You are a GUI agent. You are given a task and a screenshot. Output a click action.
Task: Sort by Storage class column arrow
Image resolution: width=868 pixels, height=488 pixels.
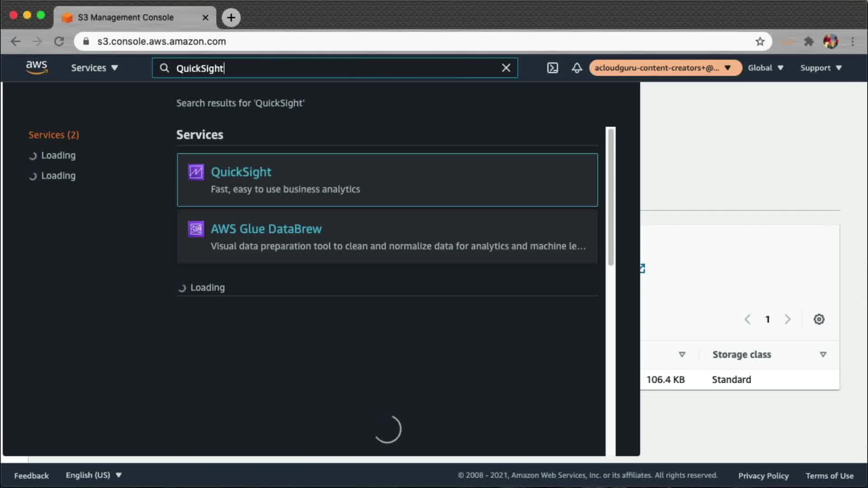coord(823,355)
